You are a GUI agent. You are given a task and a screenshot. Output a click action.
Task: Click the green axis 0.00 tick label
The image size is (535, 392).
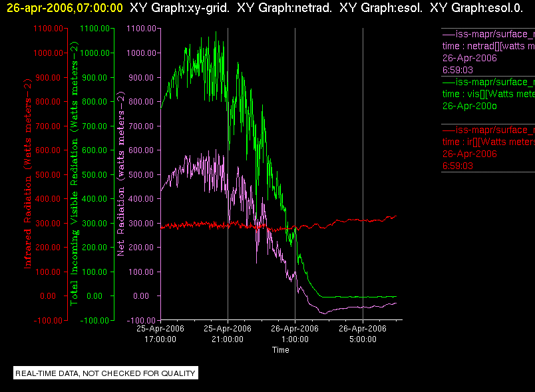(94, 295)
